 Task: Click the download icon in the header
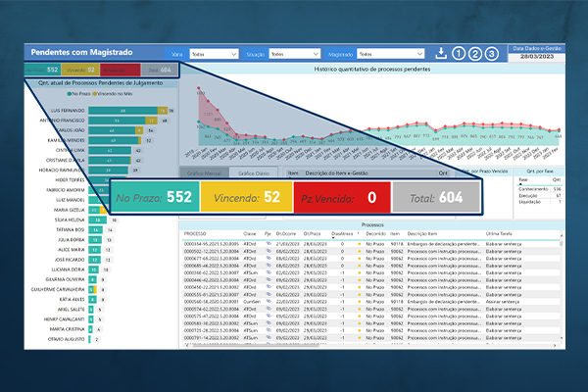click(442, 54)
